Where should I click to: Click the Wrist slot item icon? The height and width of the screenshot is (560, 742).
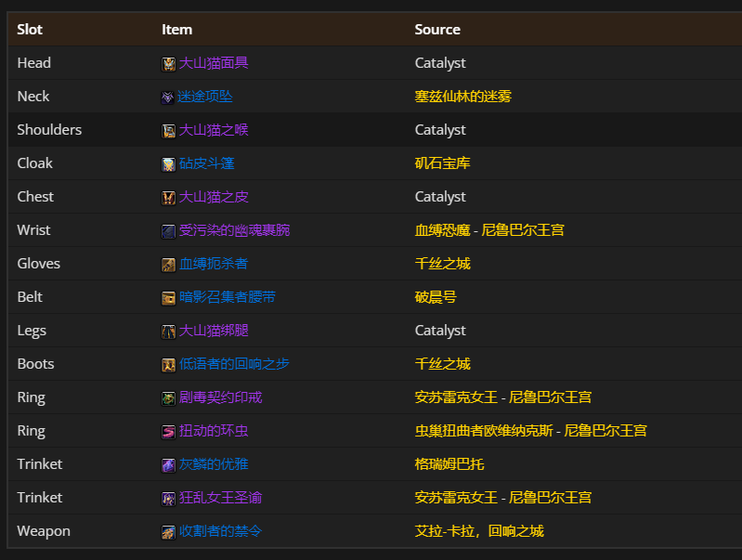(168, 231)
